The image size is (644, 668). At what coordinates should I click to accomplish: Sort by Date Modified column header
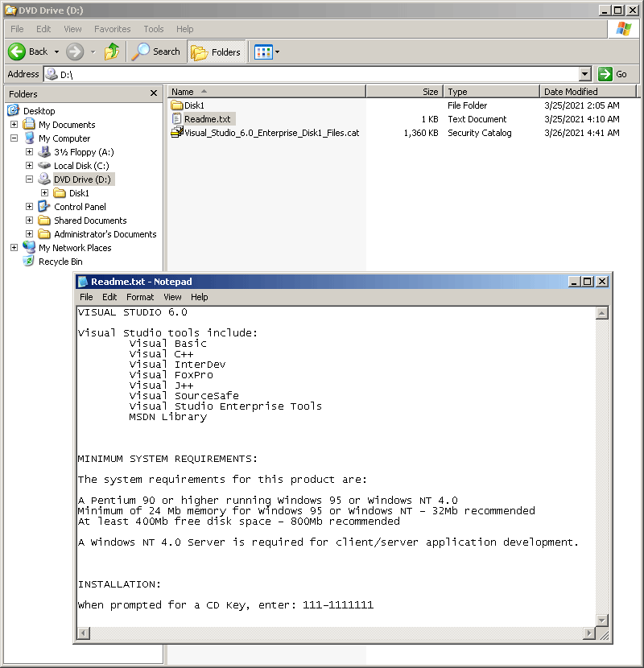pyautogui.click(x=588, y=92)
